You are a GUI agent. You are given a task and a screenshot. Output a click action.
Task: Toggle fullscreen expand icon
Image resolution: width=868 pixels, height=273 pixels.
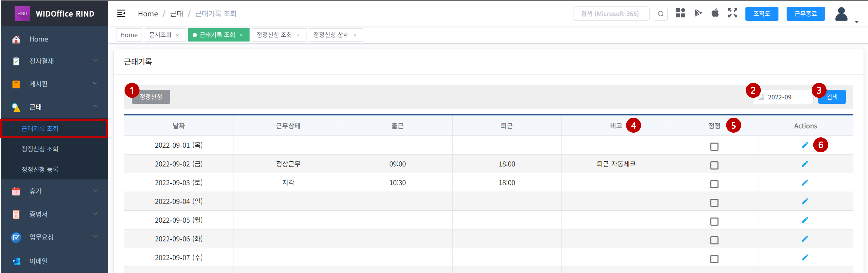click(732, 13)
